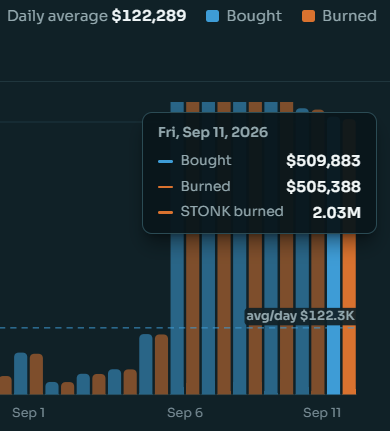Click the tooltip date Fri, Sep 11, 2026

(213, 132)
